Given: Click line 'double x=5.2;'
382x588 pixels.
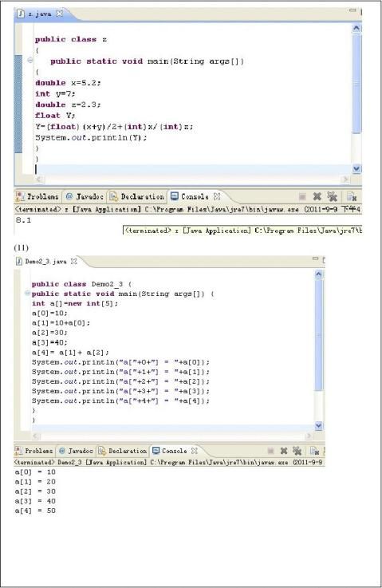Looking at the screenshot, I should (68, 83).
